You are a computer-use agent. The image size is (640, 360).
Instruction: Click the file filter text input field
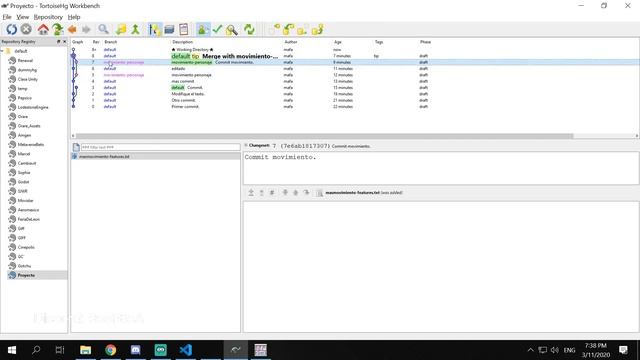(160, 147)
